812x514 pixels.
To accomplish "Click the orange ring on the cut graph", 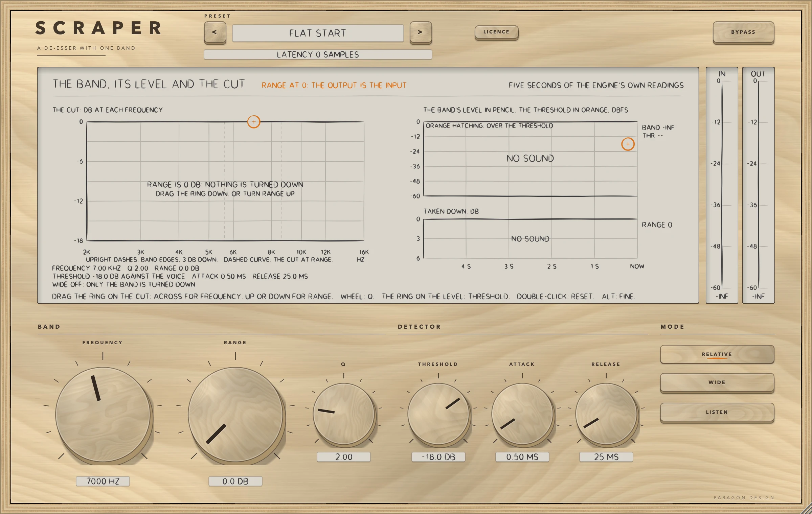I will (254, 122).
